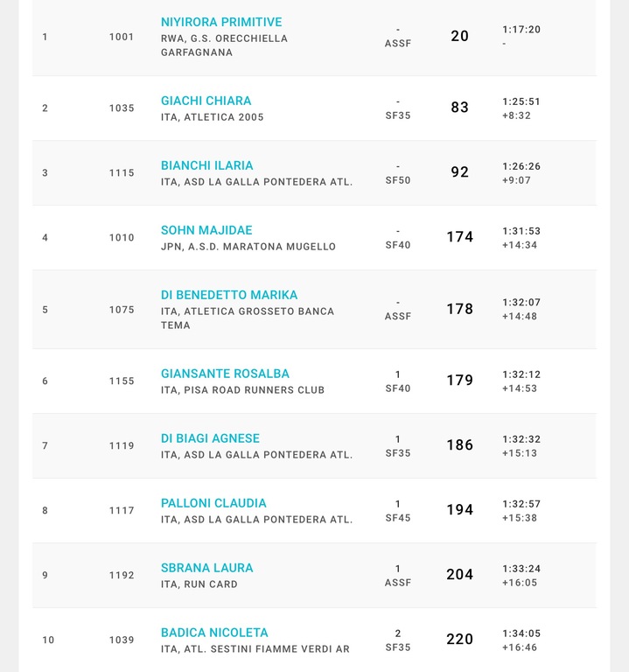629x672 pixels.
Task: Open DI BIAGI AGNESE result page
Action: tap(210, 438)
